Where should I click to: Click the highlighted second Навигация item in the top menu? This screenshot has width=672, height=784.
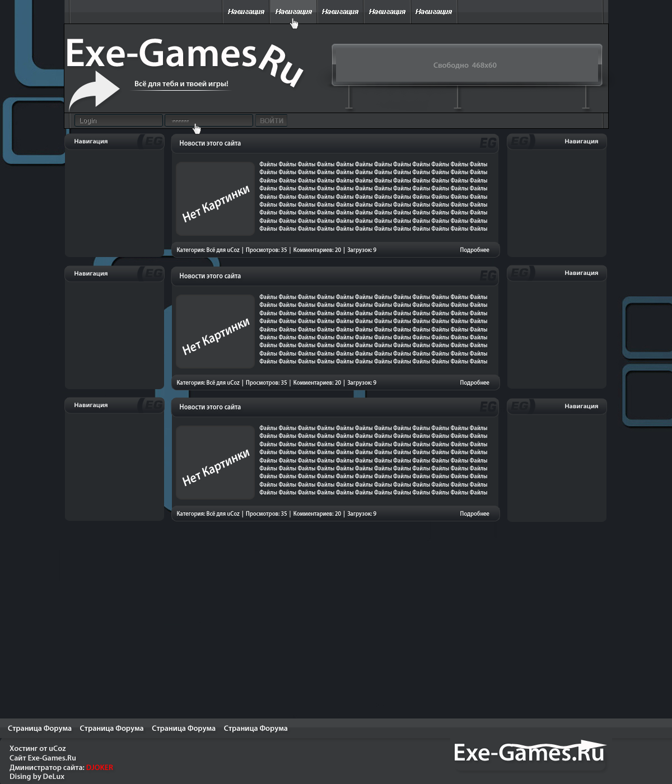coord(293,11)
